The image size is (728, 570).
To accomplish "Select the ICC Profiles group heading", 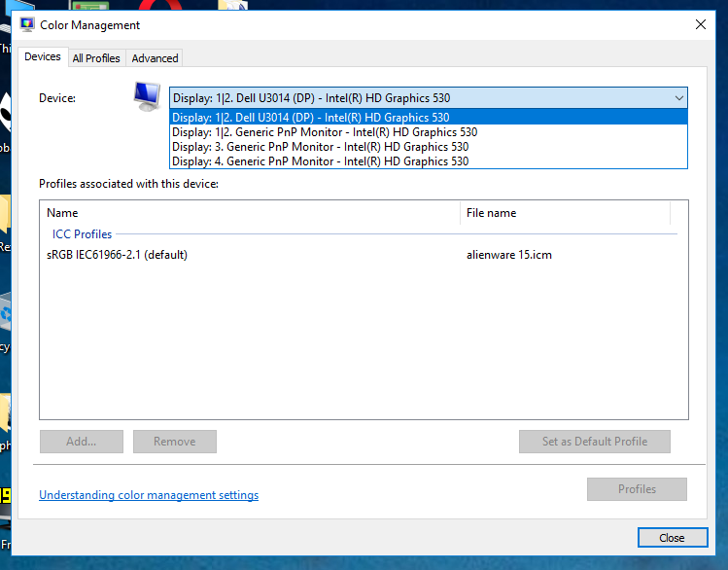I will click(83, 234).
